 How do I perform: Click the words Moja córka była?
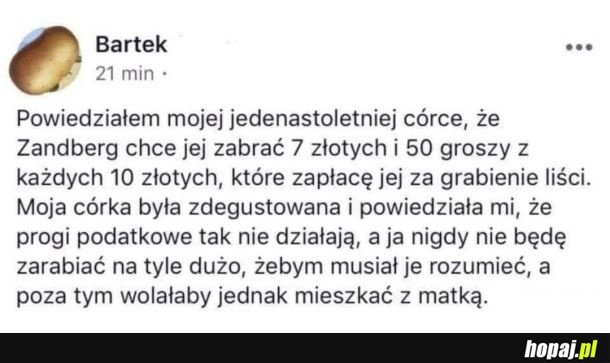pos(99,207)
